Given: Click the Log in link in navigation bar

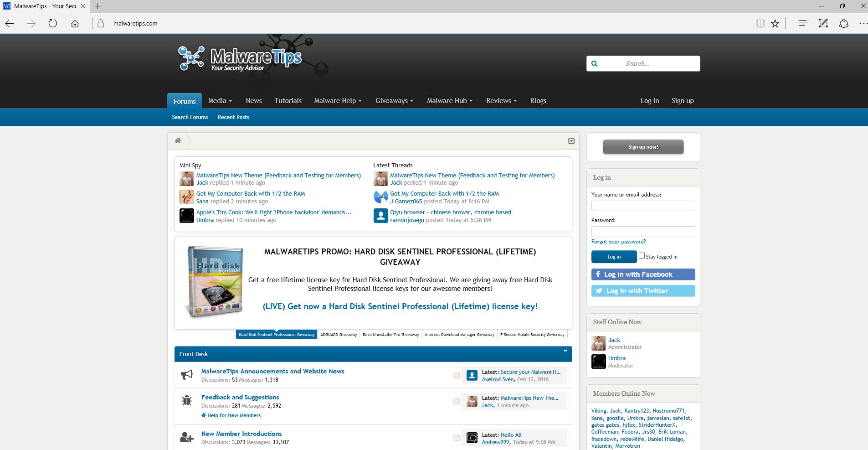Looking at the screenshot, I should (x=650, y=101).
